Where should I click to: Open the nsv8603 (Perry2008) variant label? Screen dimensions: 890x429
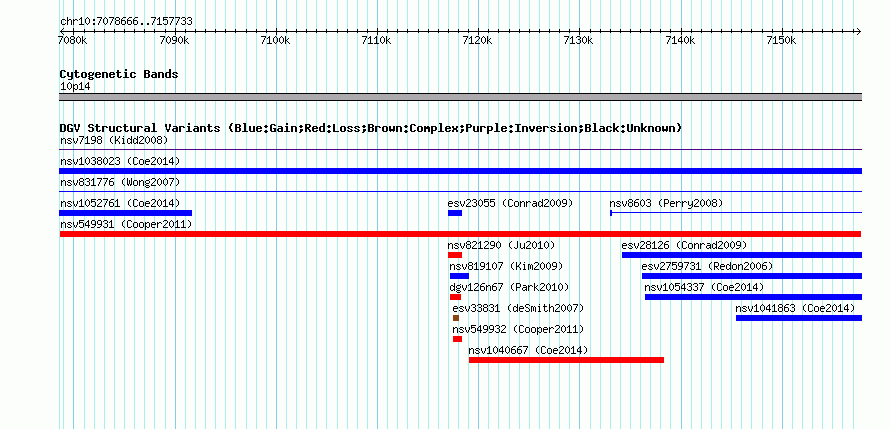pyautogui.click(x=666, y=203)
